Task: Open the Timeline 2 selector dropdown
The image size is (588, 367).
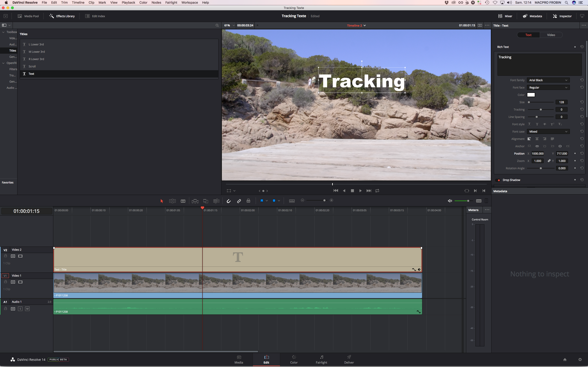Action: click(356, 25)
